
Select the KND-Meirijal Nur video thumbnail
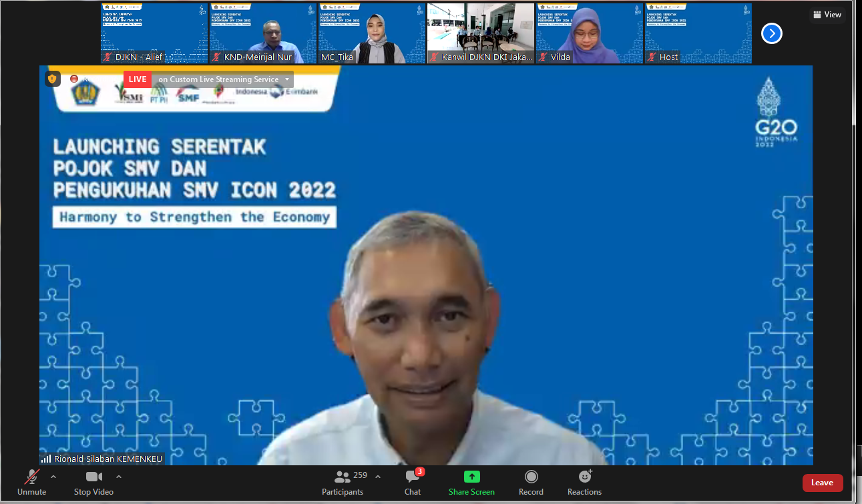coord(263,33)
